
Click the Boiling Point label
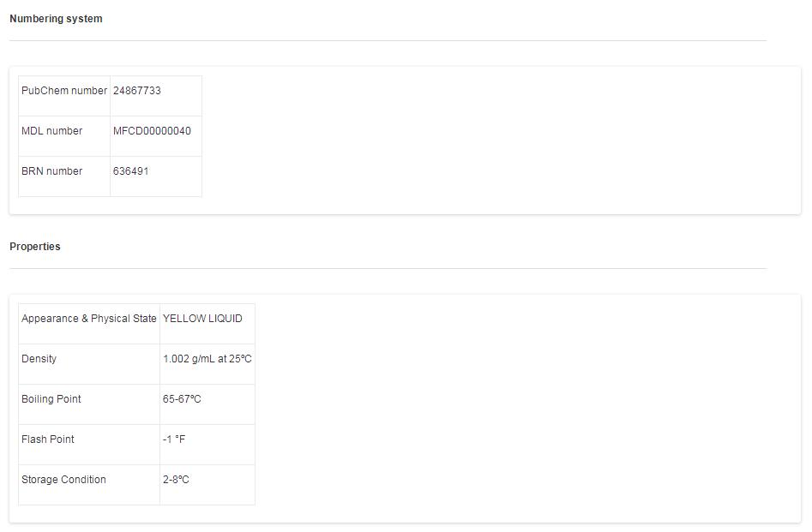(51, 399)
